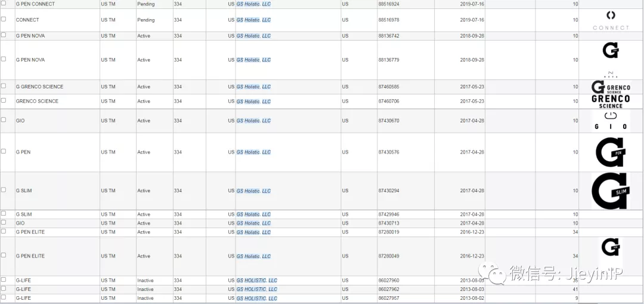644x304 pixels.
Task: Click the G logo for serial 88136779
Action: pyautogui.click(x=611, y=51)
